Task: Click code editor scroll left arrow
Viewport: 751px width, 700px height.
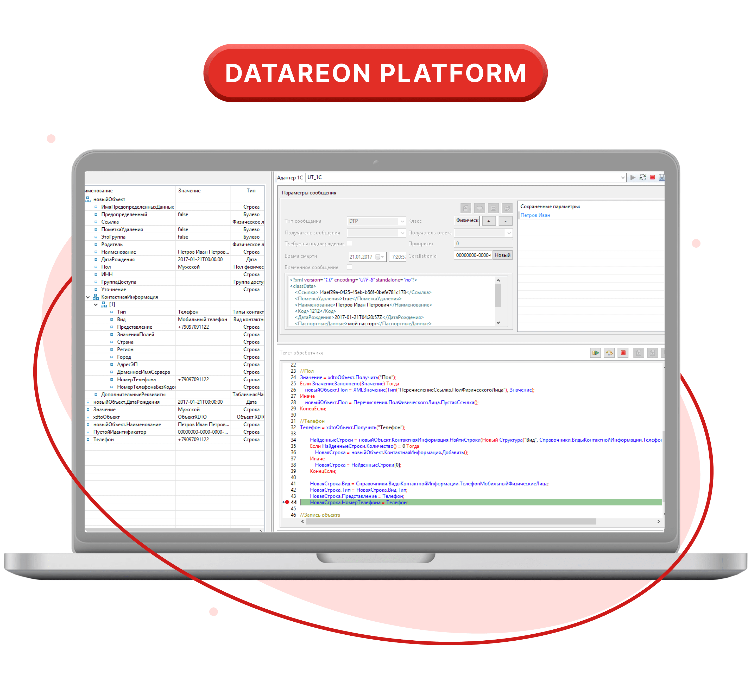Action: coord(302,521)
